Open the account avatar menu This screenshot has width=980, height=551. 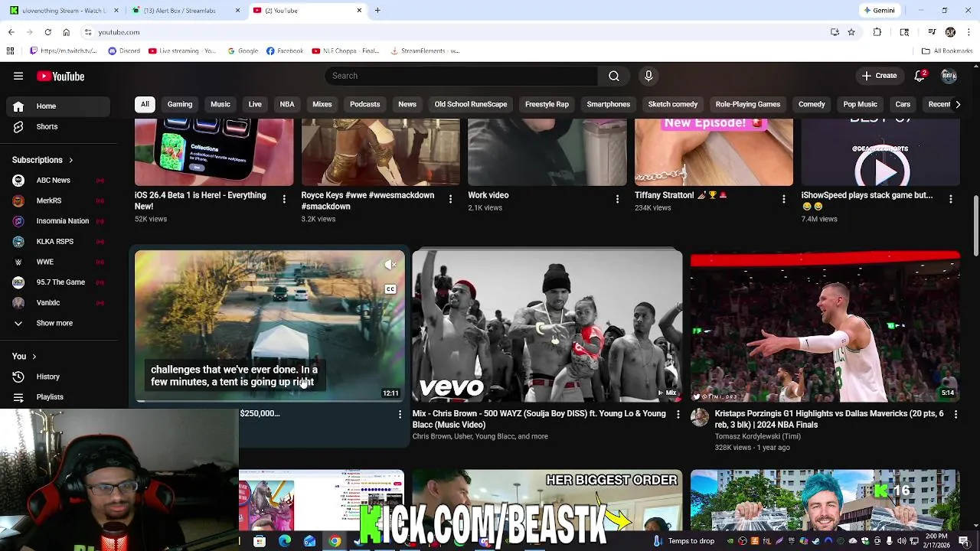click(949, 76)
